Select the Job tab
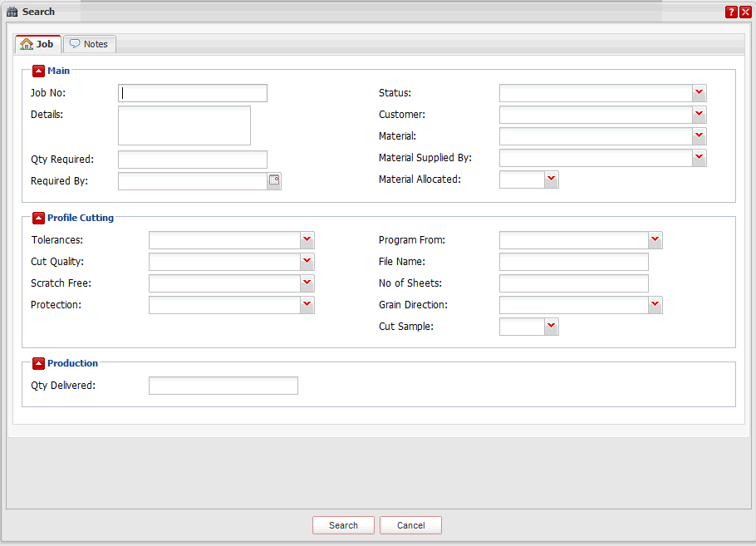This screenshot has width=756, height=546. point(37,44)
